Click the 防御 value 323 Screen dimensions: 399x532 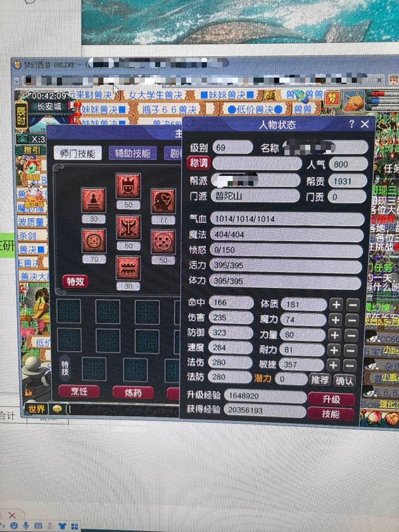pyautogui.click(x=231, y=333)
